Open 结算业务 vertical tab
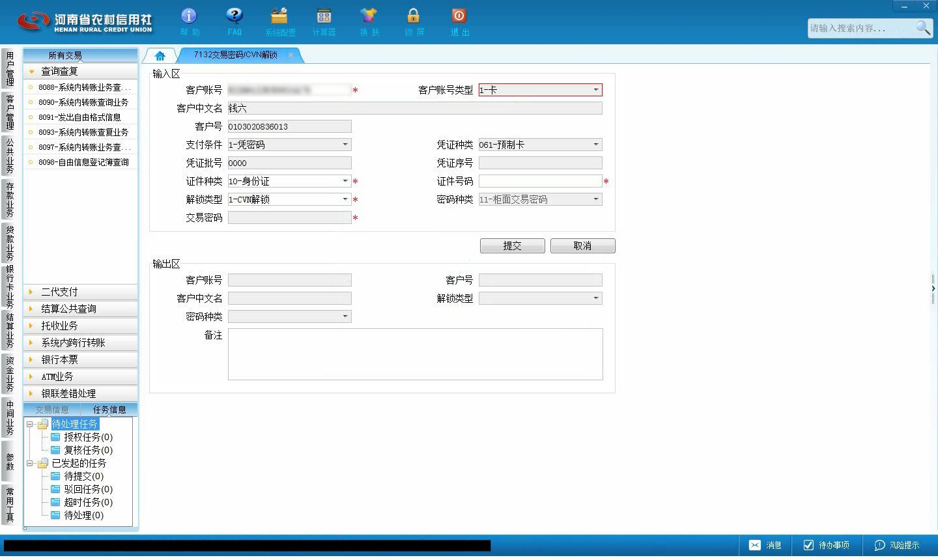Screen dimensions: 938x560 tap(10, 330)
